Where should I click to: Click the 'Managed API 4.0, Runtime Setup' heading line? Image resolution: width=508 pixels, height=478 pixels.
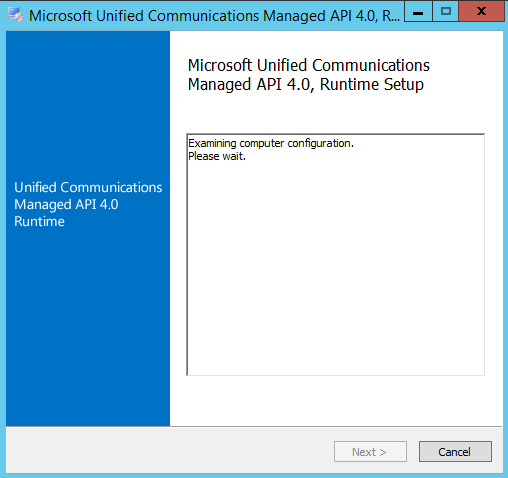click(306, 84)
